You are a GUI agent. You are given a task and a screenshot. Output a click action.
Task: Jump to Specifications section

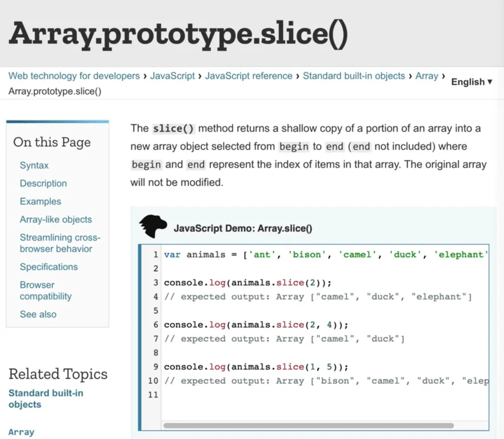(49, 267)
